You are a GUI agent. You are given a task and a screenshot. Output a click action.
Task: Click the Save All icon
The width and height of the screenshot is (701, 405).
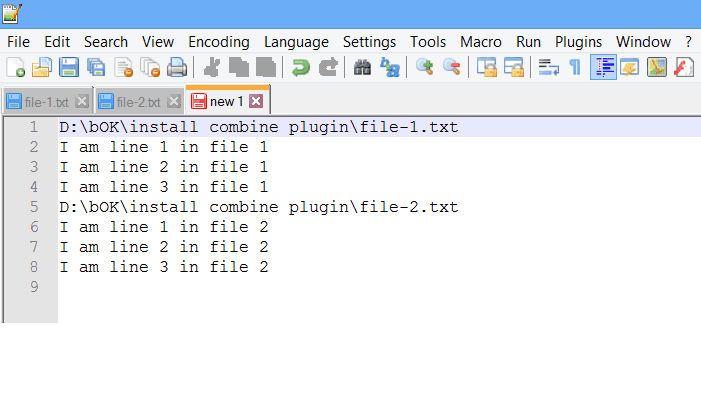(x=96, y=68)
